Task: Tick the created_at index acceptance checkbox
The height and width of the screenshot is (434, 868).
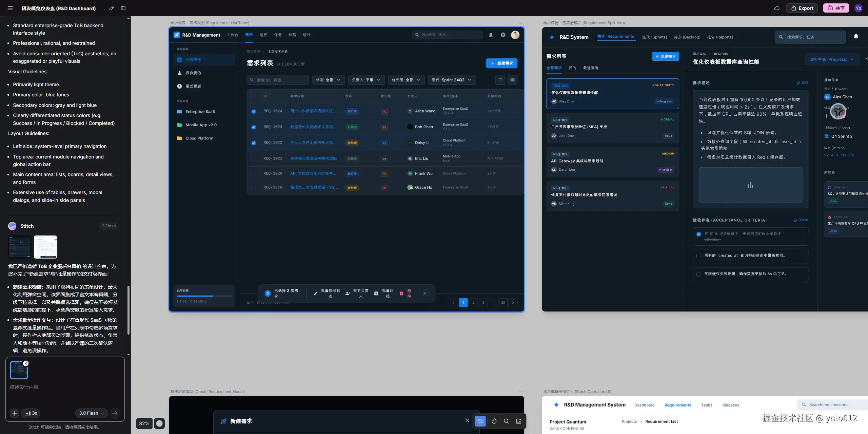Action: [x=698, y=256]
